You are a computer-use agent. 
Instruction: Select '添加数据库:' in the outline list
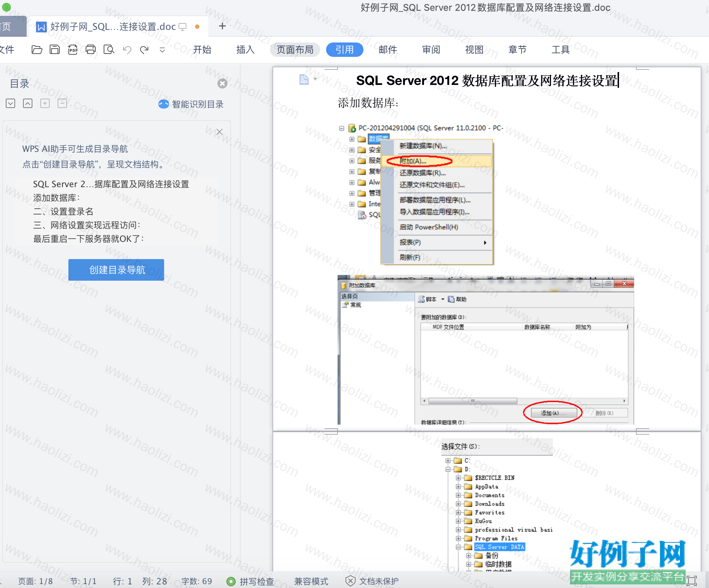tap(57, 198)
